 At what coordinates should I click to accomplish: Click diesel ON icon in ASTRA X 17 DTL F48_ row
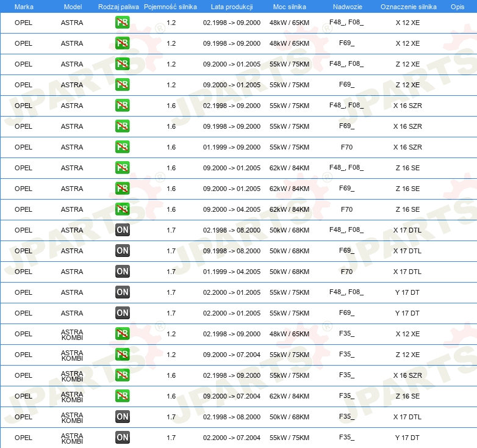122,230
